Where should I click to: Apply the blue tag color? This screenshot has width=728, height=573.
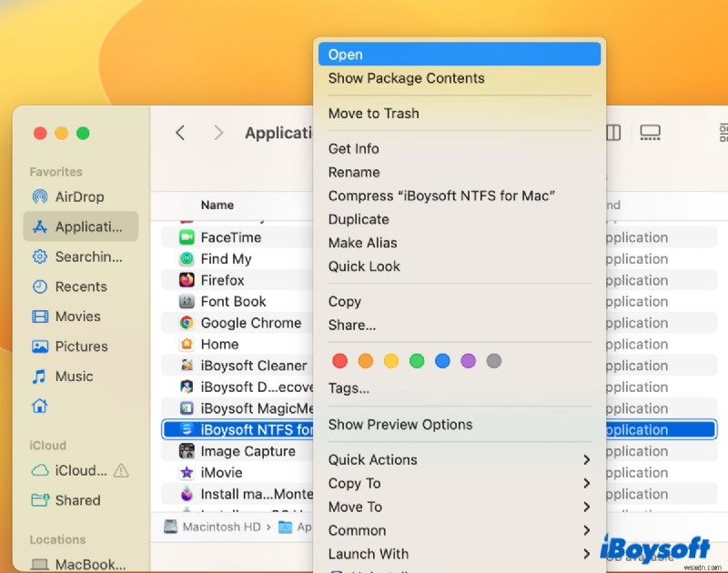pos(442,360)
